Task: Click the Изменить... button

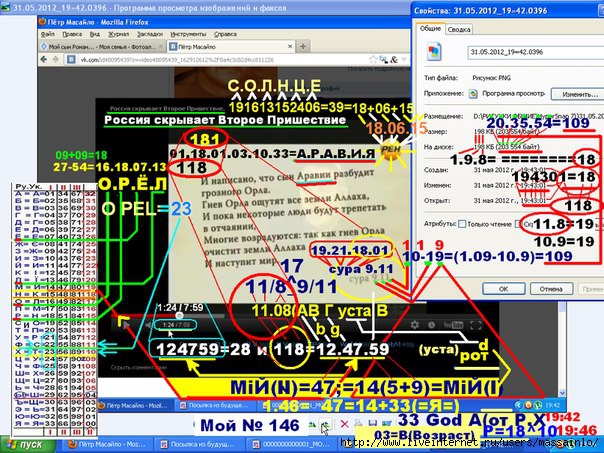Action: point(580,94)
